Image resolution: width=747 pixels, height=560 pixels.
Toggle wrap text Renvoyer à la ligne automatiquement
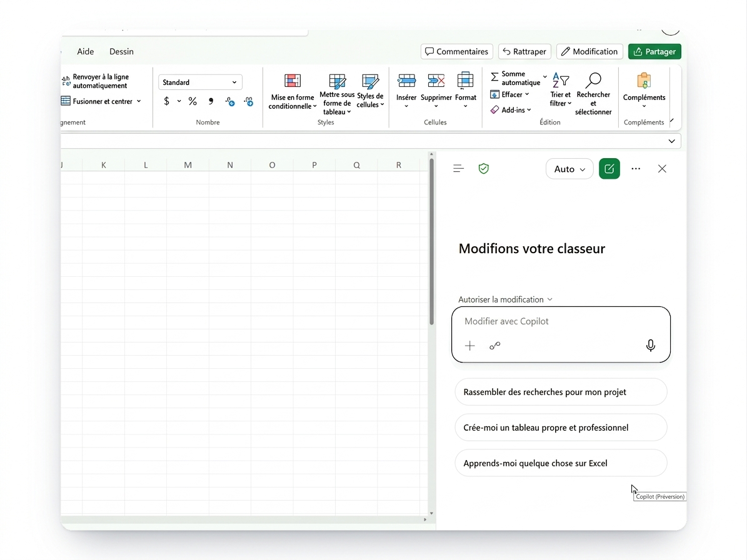tap(96, 81)
